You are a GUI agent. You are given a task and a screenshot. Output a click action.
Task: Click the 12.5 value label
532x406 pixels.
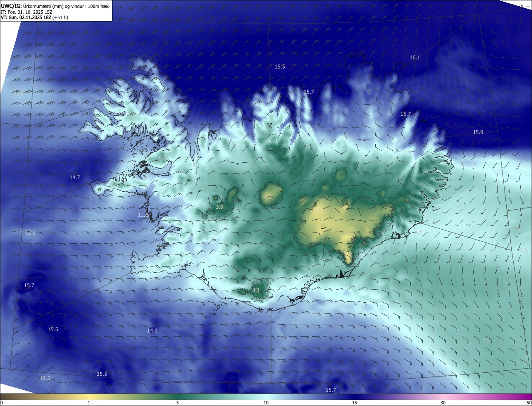[45, 378]
